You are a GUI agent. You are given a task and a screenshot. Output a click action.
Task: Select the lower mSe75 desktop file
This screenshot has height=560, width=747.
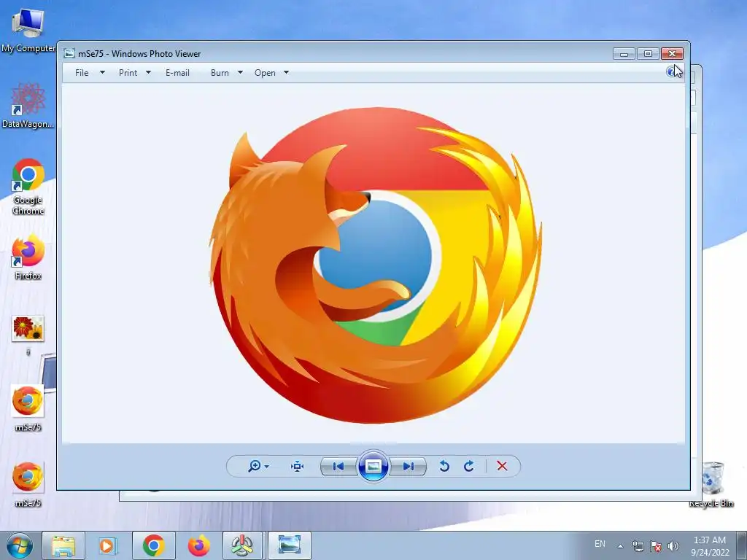(28, 484)
